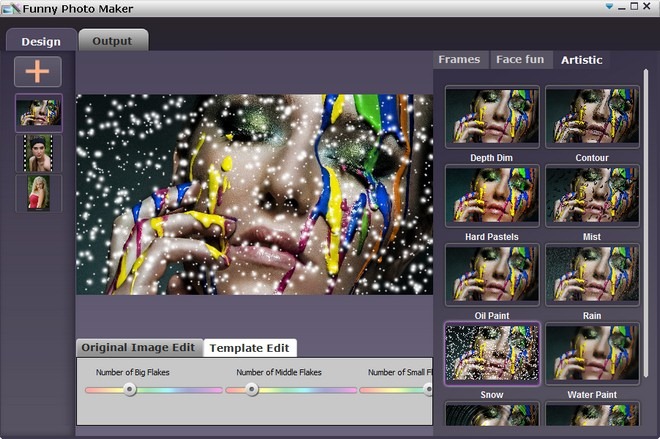Switch to Original Image Edit tab
This screenshot has height=439, width=660.
point(138,348)
